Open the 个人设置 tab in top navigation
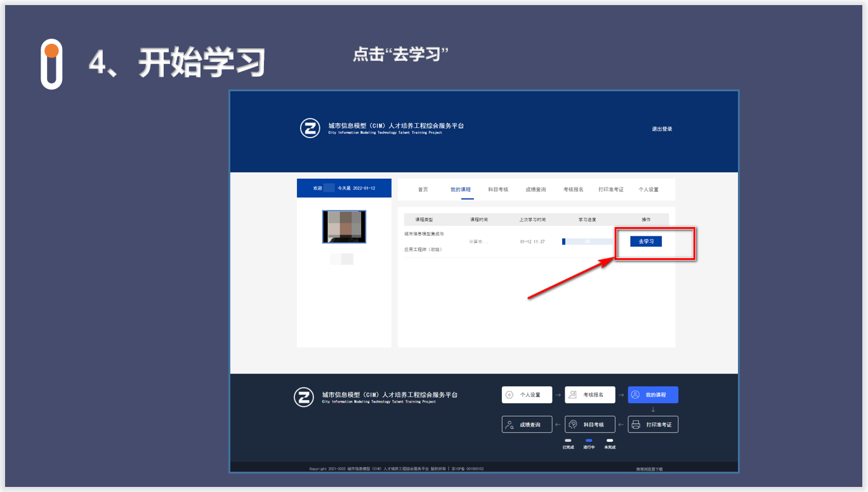868x492 pixels. 648,190
